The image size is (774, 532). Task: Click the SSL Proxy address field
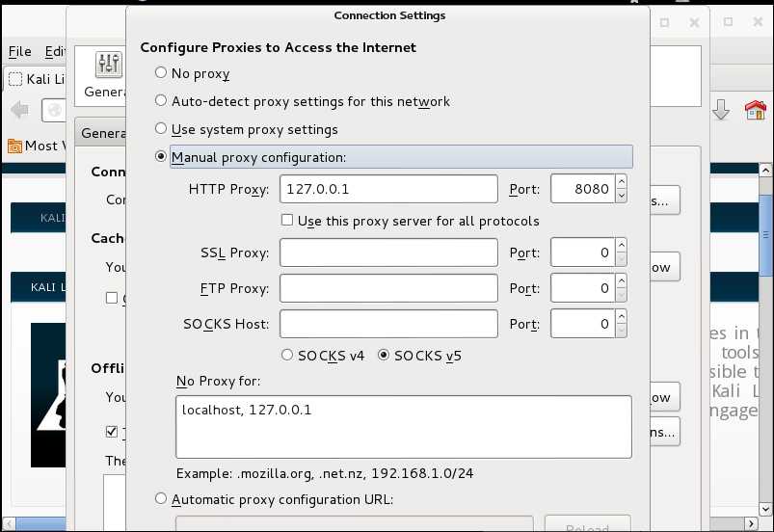point(388,253)
